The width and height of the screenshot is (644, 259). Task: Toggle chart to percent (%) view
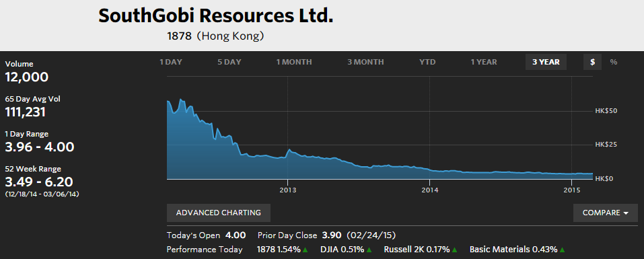614,62
